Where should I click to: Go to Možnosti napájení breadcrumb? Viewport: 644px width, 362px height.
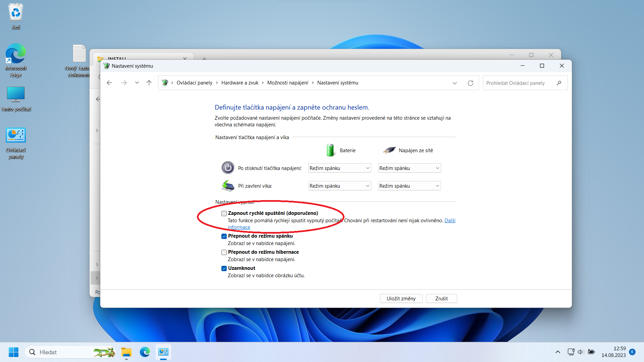coord(287,83)
